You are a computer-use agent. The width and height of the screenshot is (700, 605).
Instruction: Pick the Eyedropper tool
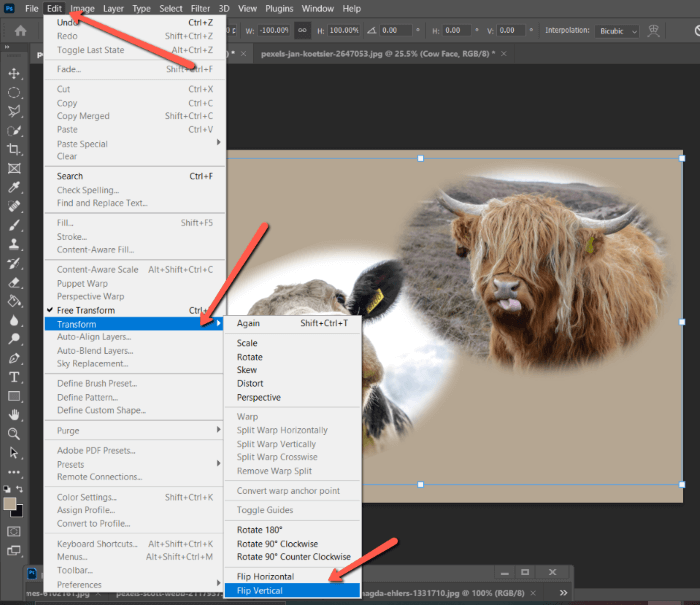14,187
